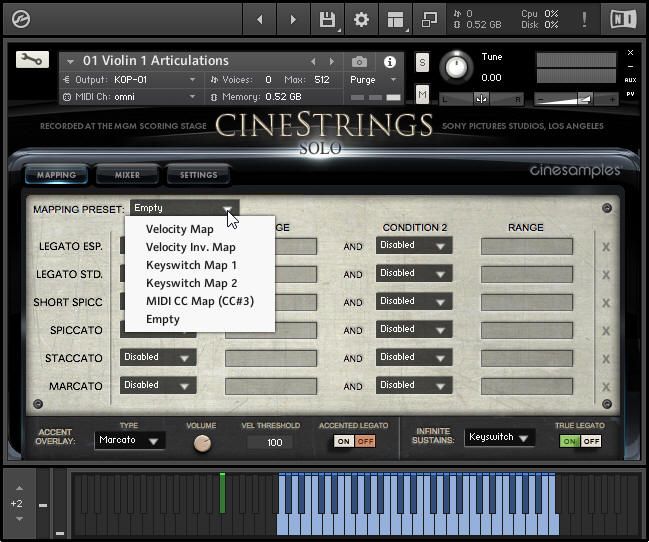Click the pan slider center
Screen dimensions: 649x542
click(x=481, y=99)
